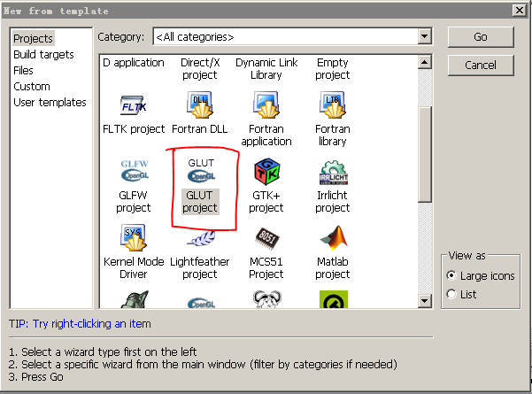Click the OpenGL icon in bottom row
532x394 pixels.
coord(201,303)
